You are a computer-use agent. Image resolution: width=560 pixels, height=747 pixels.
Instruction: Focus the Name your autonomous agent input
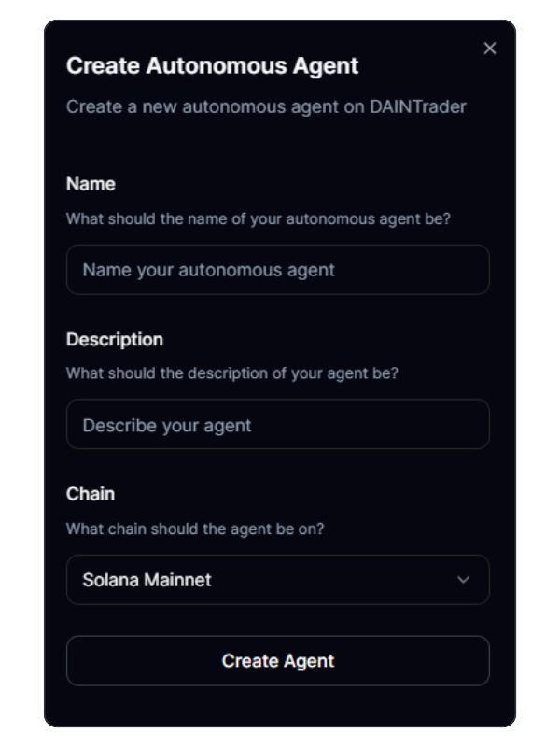point(277,269)
